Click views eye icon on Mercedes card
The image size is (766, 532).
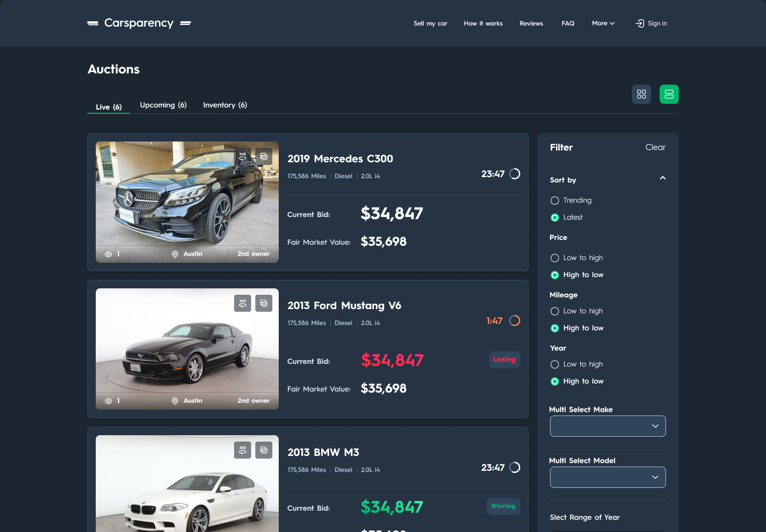click(109, 254)
